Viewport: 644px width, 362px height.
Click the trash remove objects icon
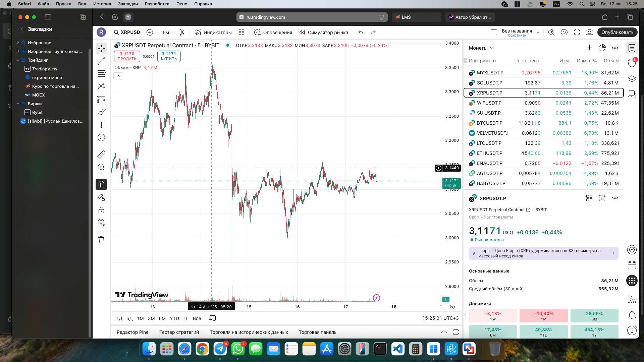tap(101, 240)
